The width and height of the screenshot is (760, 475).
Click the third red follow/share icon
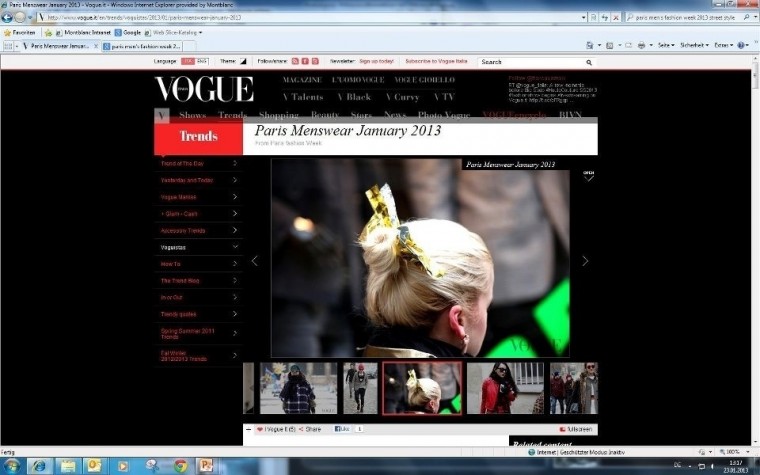pos(315,61)
